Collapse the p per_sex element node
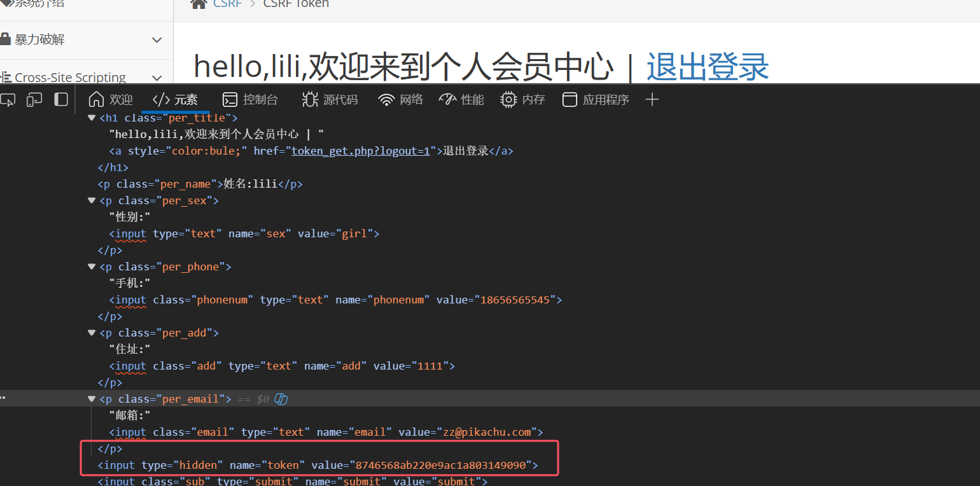The image size is (980, 486). (x=92, y=200)
